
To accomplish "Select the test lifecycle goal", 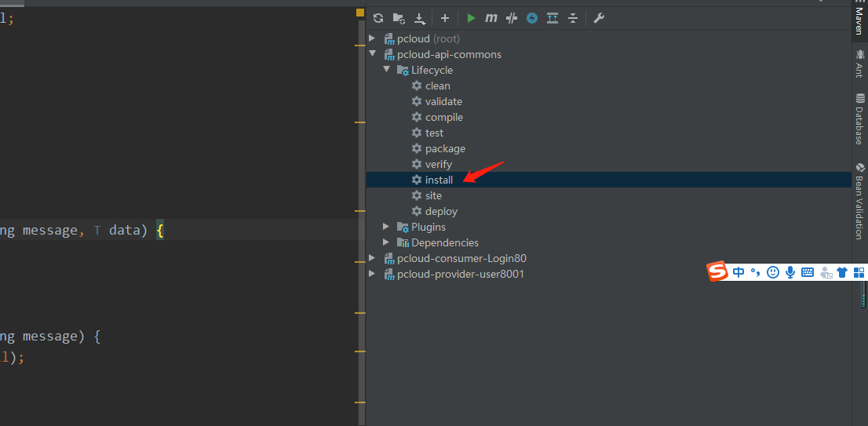I will pos(434,133).
